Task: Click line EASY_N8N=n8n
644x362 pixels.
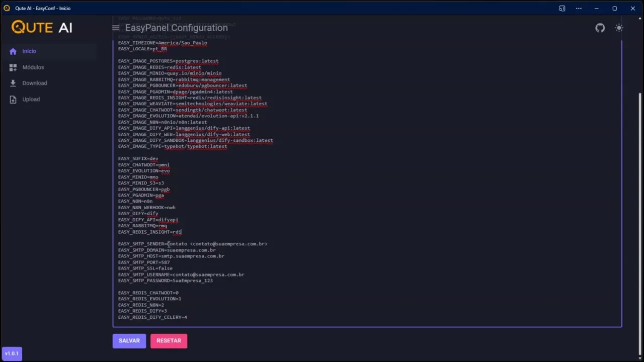Action: (135, 201)
